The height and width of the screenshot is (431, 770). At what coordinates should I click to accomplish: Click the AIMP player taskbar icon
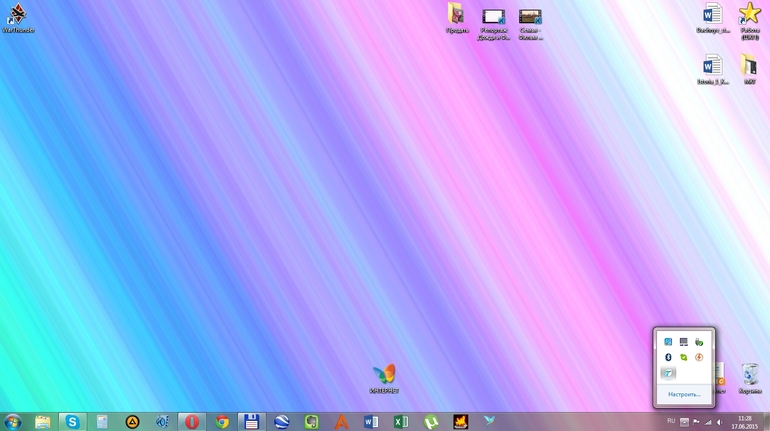(132, 422)
